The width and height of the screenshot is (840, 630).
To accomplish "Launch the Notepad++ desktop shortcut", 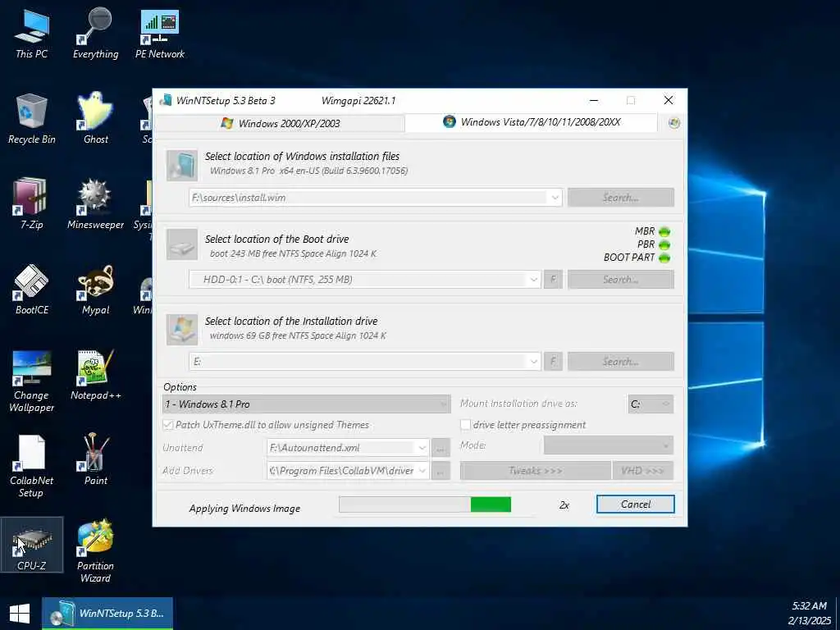I will [x=95, y=375].
